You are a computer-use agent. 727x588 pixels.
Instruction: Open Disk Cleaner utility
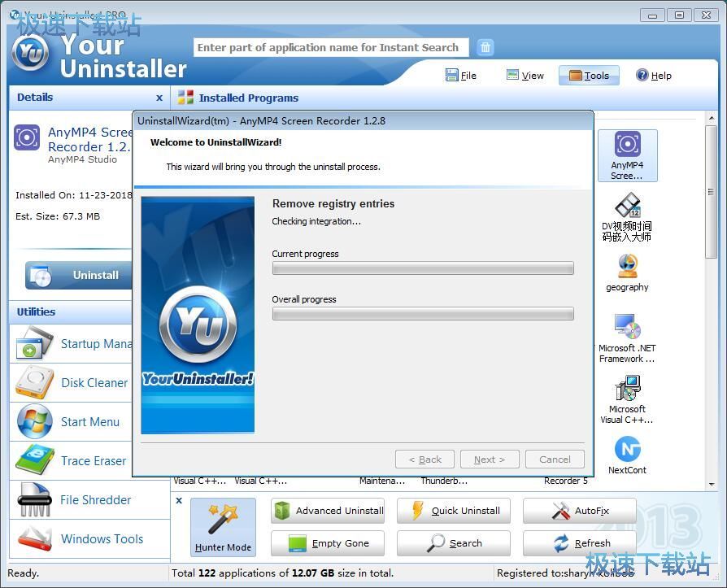click(72, 382)
